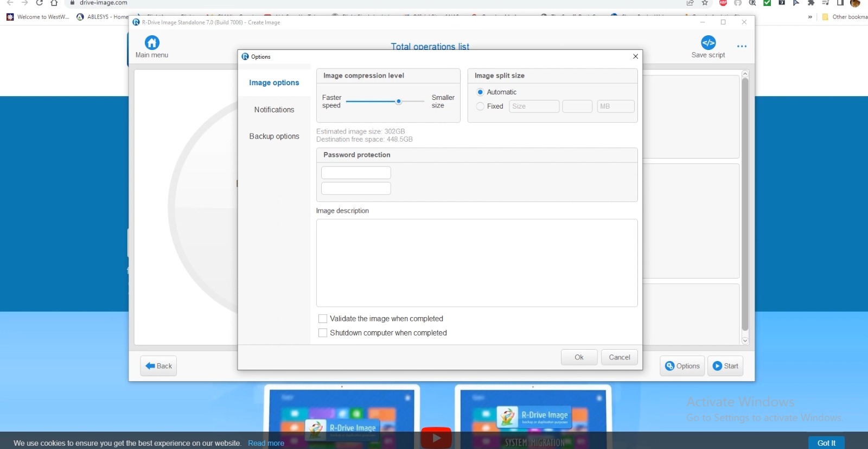Click the split size numeric field
The width and height of the screenshot is (868, 449).
(x=577, y=106)
